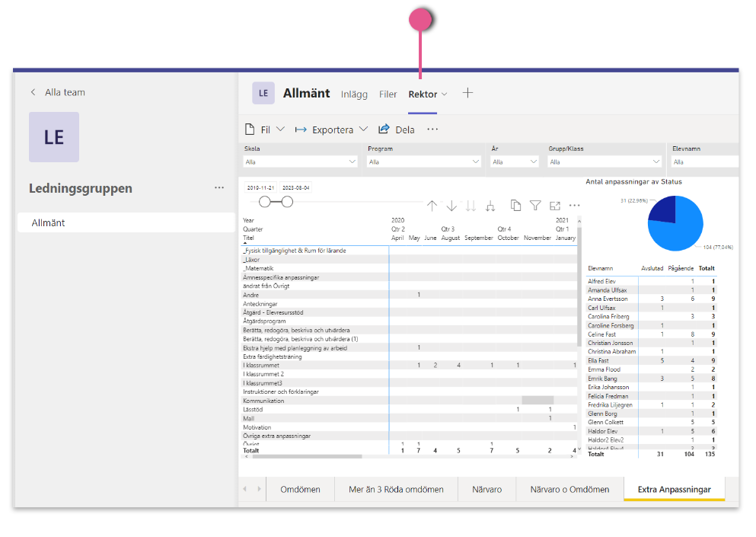Click the date slider right handle
The height and width of the screenshot is (537, 756).
[x=287, y=202]
